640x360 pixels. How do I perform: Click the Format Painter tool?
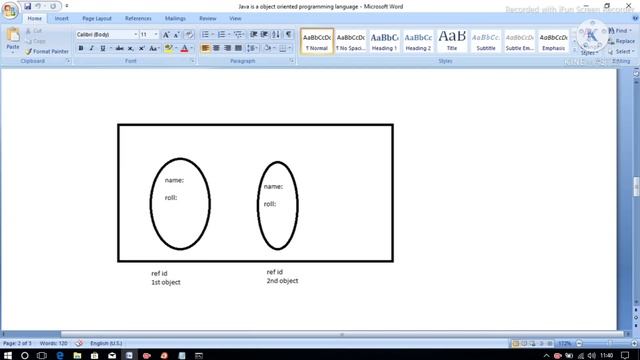tap(47, 51)
